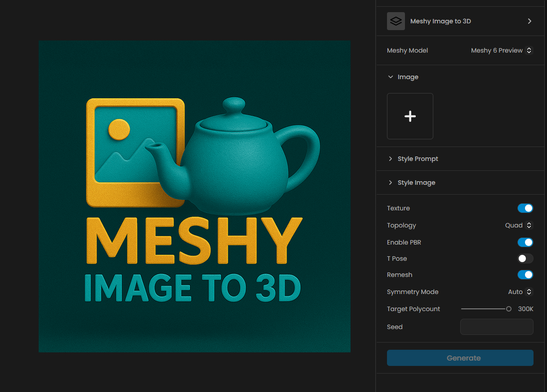Viewport: 547px width, 392px height.
Task: Turn off the Texture toggle
Action: [525, 208]
